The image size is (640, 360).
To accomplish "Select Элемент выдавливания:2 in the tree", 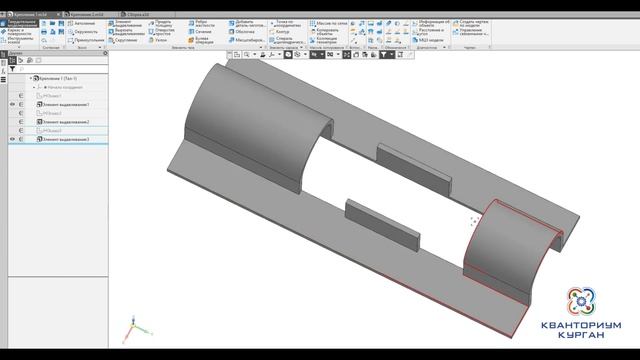I will tap(63, 122).
